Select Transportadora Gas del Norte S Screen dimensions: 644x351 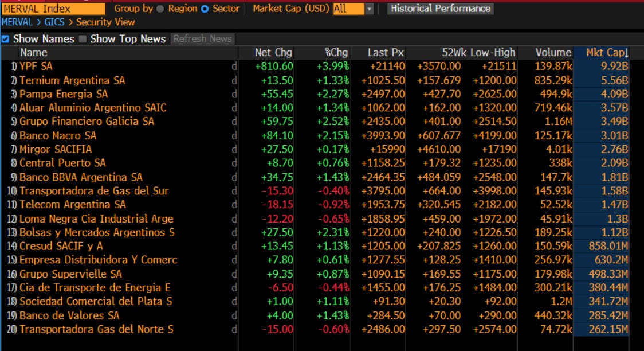96,329
